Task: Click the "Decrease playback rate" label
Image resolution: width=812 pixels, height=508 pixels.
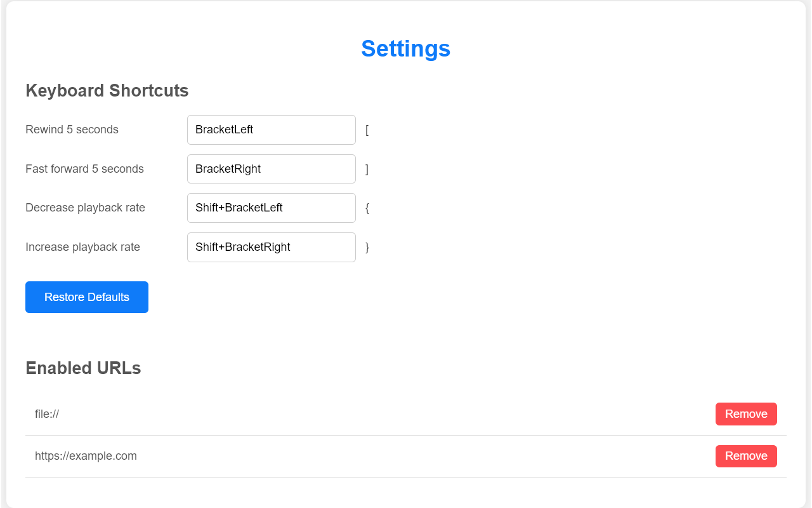Action: coord(85,208)
